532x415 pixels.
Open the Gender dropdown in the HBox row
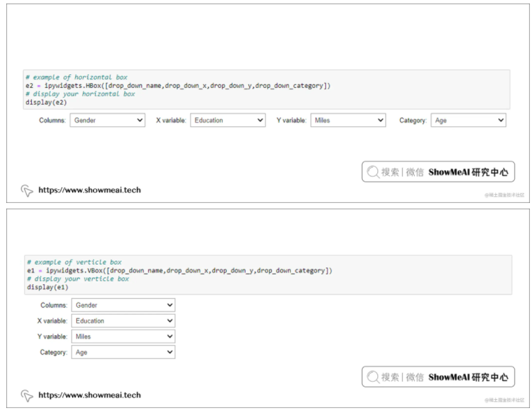coord(108,121)
